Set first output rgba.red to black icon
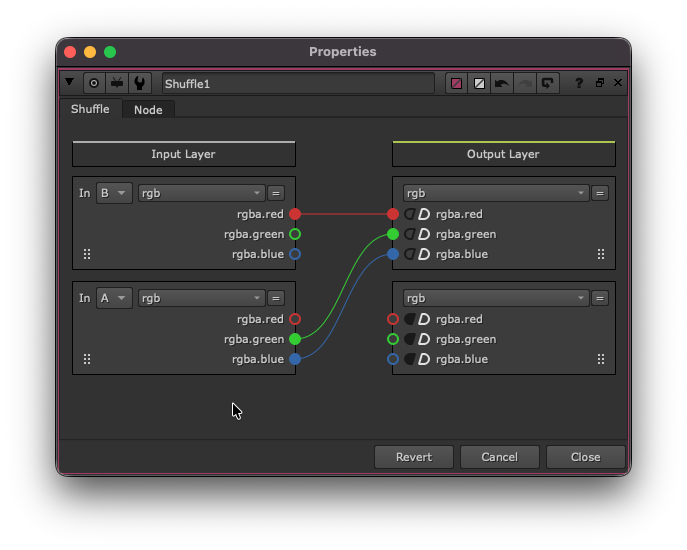The width and height of the screenshot is (687, 550). pyautogui.click(x=409, y=214)
